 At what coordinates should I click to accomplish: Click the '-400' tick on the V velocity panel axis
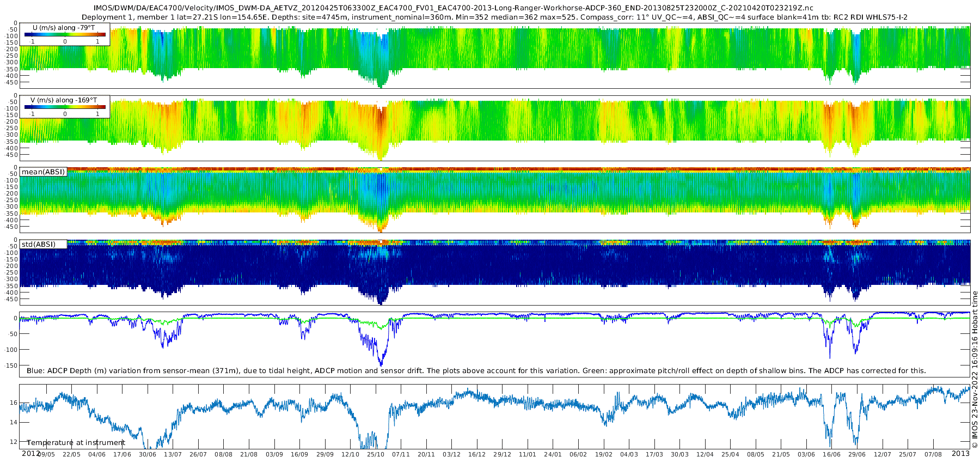[10, 148]
